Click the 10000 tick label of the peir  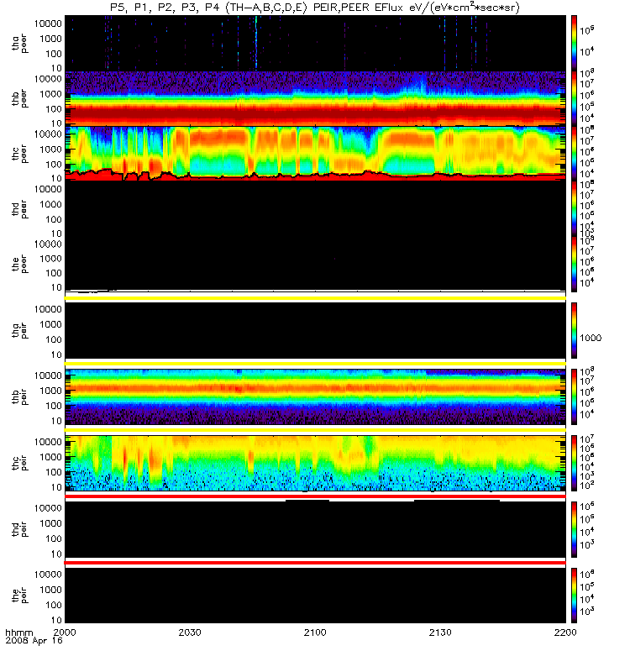coord(48,575)
